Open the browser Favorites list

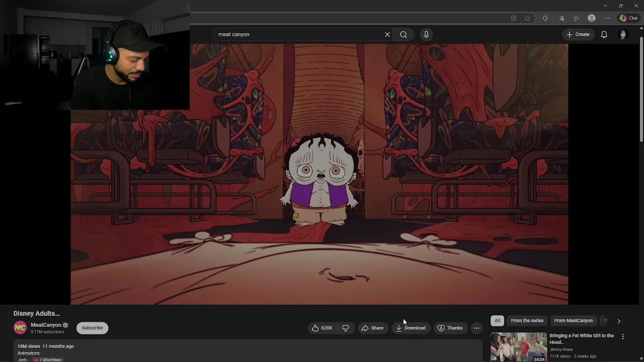pyautogui.click(x=576, y=18)
